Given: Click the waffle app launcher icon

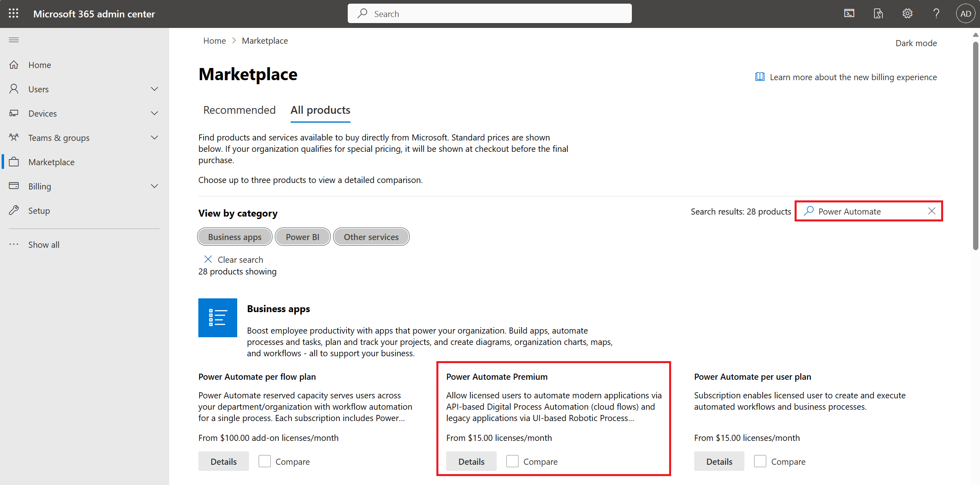Looking at the screenshot, I should pyautogui.click(x=13, y=13).
